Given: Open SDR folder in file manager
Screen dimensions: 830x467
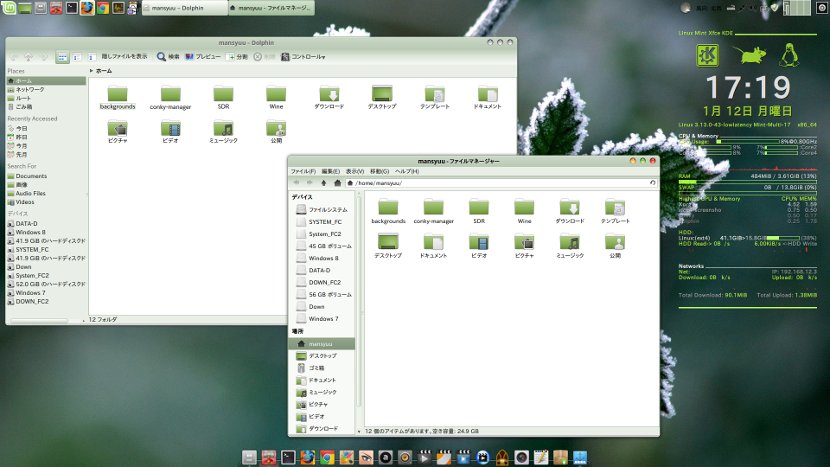Looking at the screenshot, I should [479, 212].
